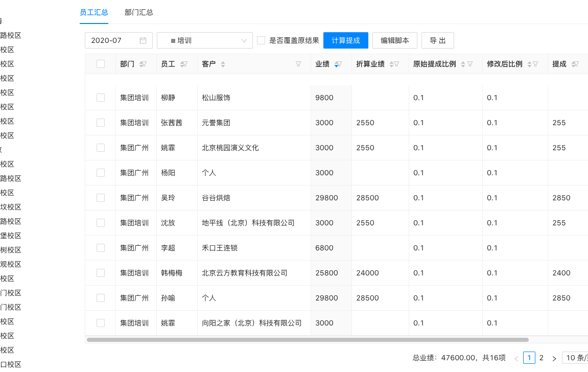This screenshot has height=372, width=588.
Task: Click the 业绩 value 6800
Action: pos(324,248)
